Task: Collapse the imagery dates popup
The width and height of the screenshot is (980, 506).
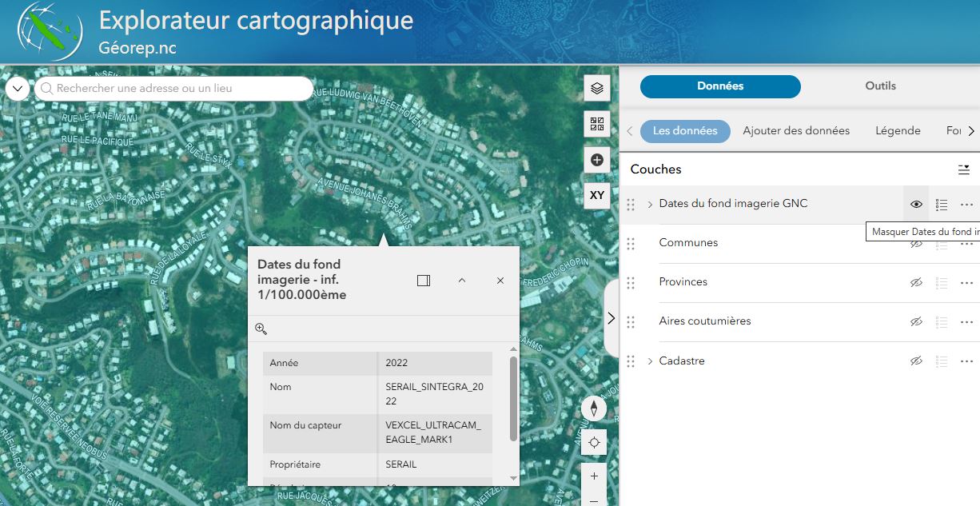Action: (x=462, y=281)
